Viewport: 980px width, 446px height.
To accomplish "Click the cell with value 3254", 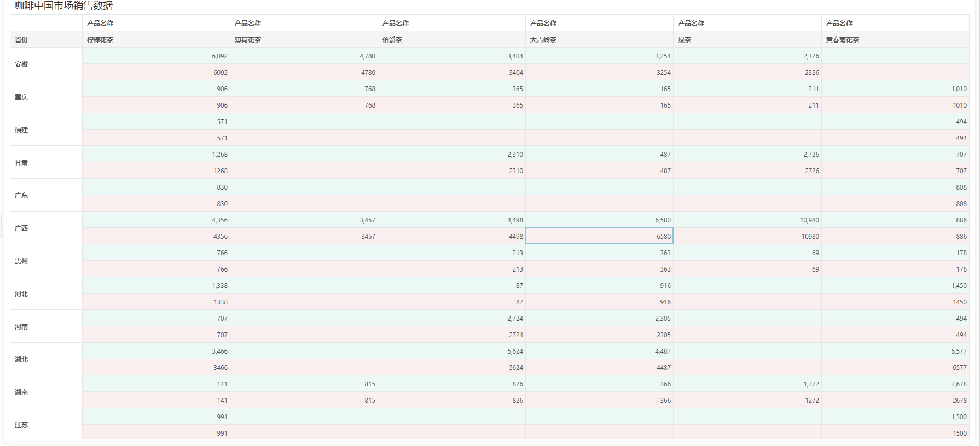I will point(599,72).
